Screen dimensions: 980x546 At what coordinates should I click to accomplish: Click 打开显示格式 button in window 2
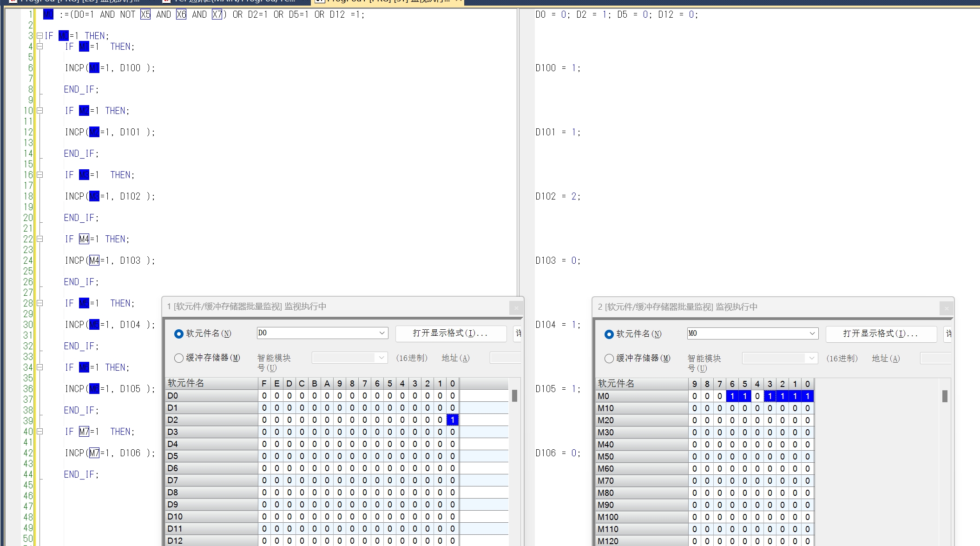[x=881, y=333]
